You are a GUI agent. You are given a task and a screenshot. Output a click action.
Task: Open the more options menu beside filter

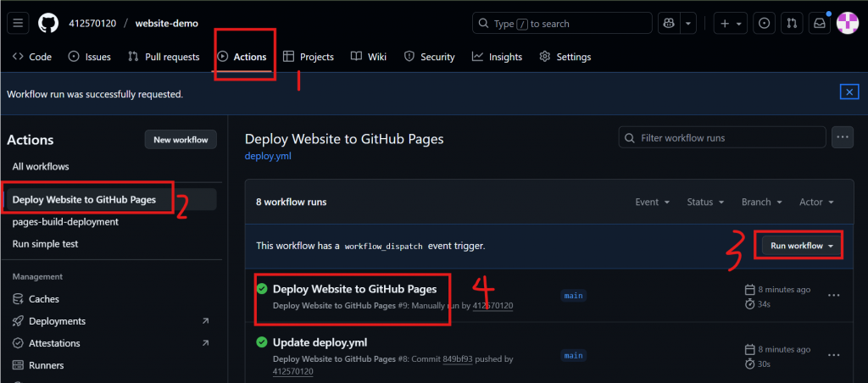(x=842, y=137)
